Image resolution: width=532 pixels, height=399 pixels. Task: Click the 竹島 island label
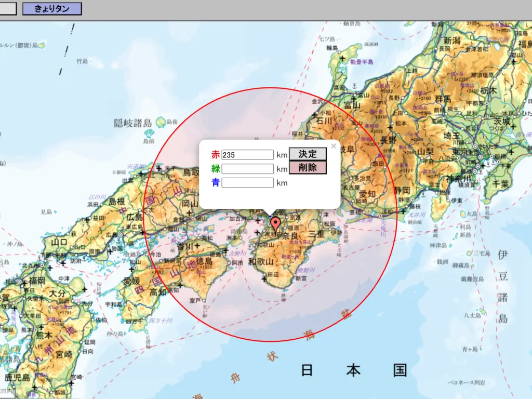point(83,61)
